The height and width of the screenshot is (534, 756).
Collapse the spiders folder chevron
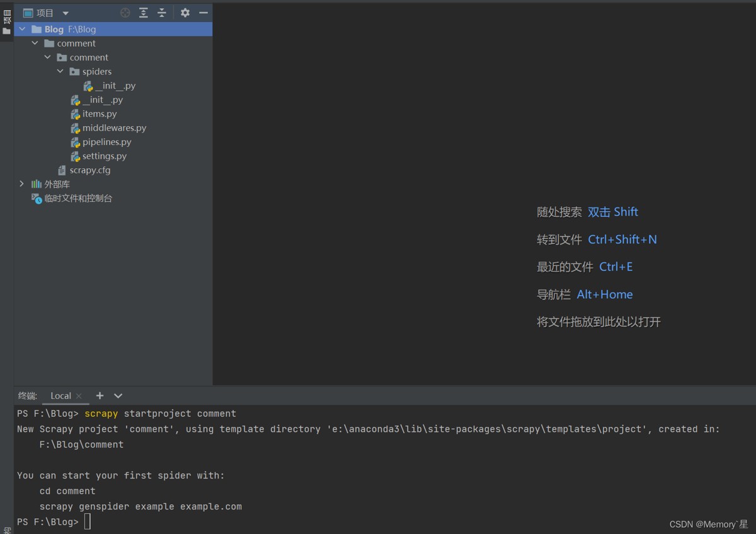tap(60, 71)
